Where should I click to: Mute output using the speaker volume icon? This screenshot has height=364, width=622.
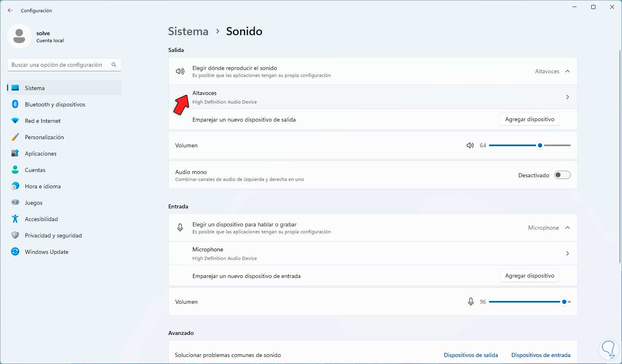point(470,145)
